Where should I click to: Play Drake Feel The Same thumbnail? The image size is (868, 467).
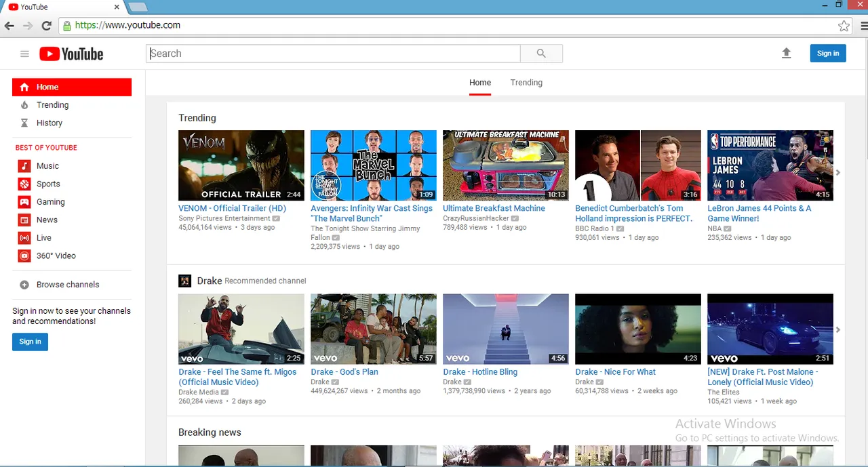241,329
